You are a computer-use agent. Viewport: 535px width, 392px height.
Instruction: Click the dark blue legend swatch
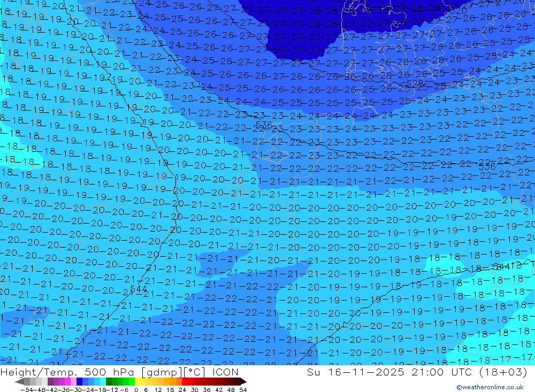[x=79, y=381]
